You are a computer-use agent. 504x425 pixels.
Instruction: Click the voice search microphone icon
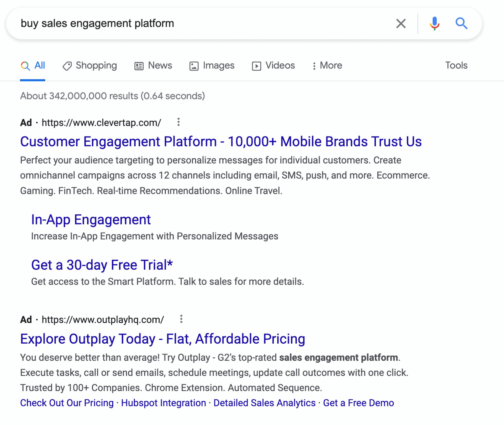[x=434, y=24]
